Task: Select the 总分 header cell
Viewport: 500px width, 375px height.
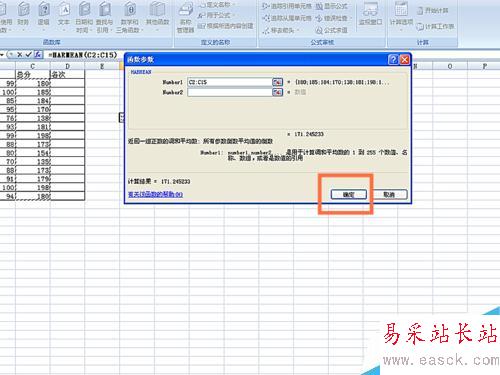Action: click(33, 75)
